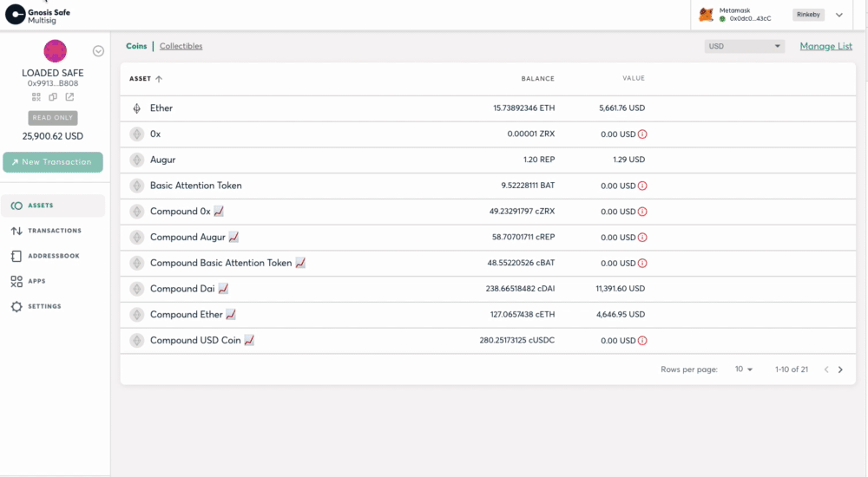Viewport: 868px width, 477px height.
Task: Open Safe address in block explorer icon
Action: 69,97
